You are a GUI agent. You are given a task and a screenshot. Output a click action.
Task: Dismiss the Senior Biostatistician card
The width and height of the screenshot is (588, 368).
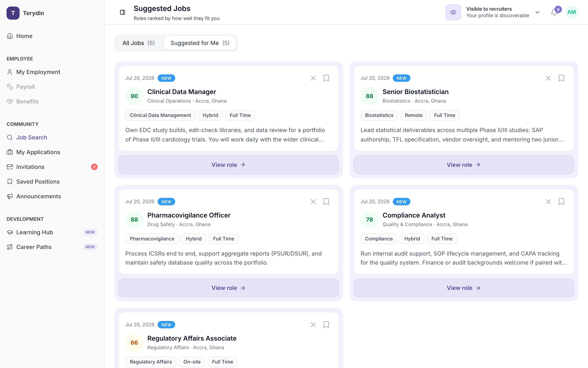[548, 78]
